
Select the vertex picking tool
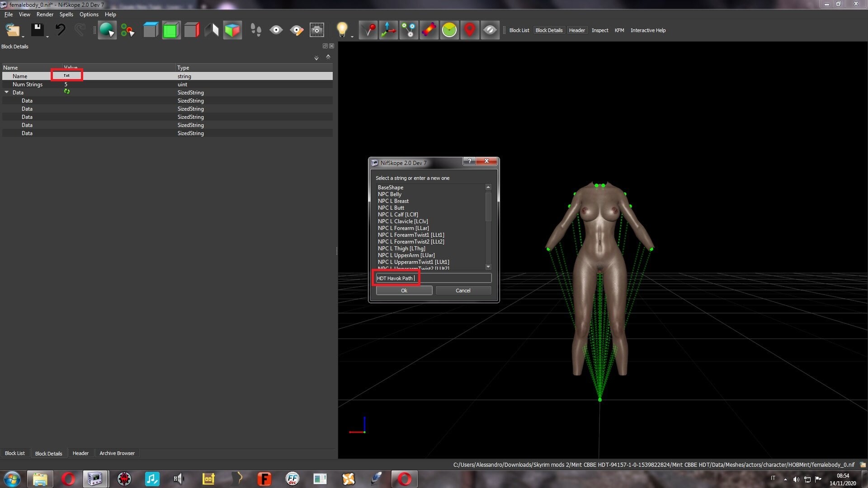point(127,30)
